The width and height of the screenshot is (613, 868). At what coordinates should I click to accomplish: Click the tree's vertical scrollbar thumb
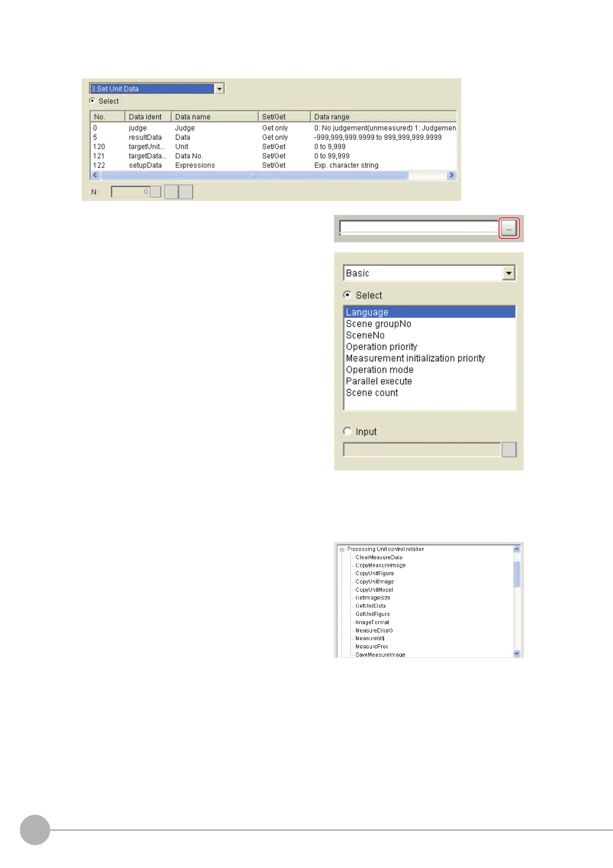[517, 574]
